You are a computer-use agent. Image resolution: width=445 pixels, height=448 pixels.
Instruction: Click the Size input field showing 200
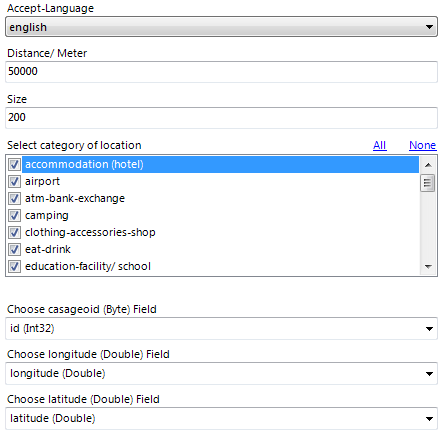pyautogui.click(x=221, y=118)
